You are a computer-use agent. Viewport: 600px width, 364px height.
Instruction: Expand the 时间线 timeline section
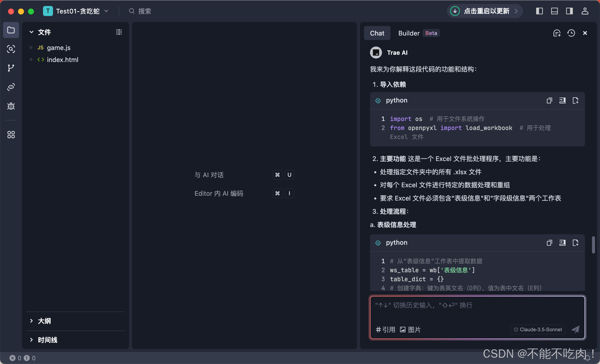[47, 340]
